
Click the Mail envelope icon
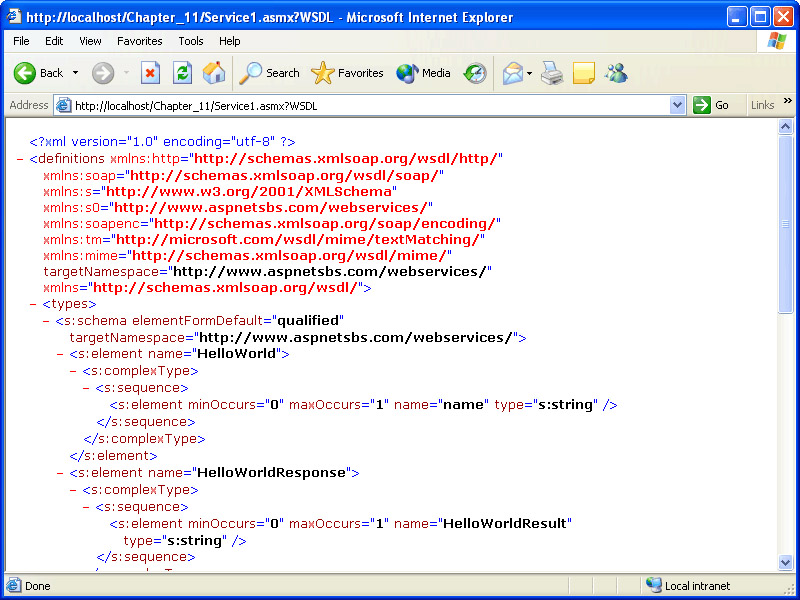(513, 73)
